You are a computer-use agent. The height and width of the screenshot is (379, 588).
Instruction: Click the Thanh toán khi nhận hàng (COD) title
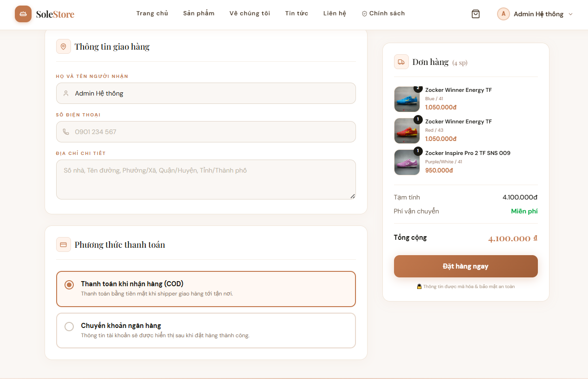pyautogui.click(x=132, y=284)
